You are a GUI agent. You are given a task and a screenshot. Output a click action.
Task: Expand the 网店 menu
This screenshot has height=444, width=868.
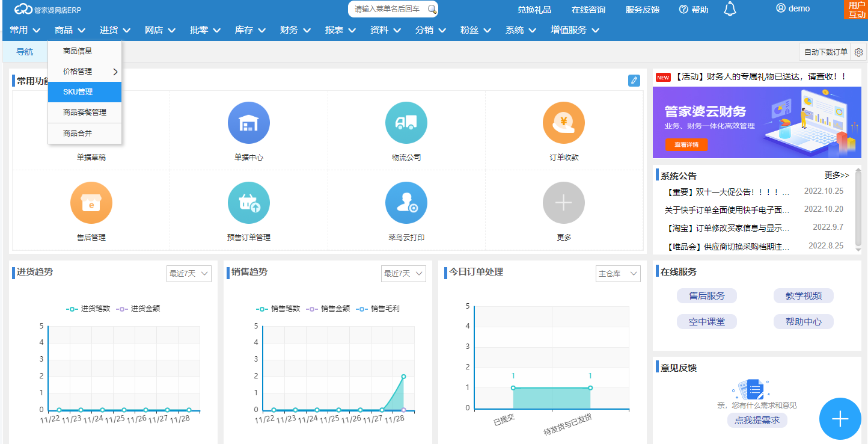click(x=160, y=30)
